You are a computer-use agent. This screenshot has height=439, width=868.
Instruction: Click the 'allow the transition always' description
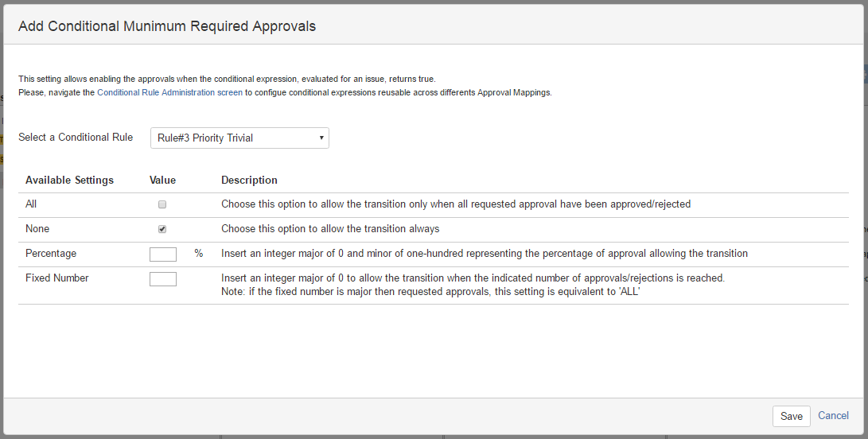pos(330,229)
